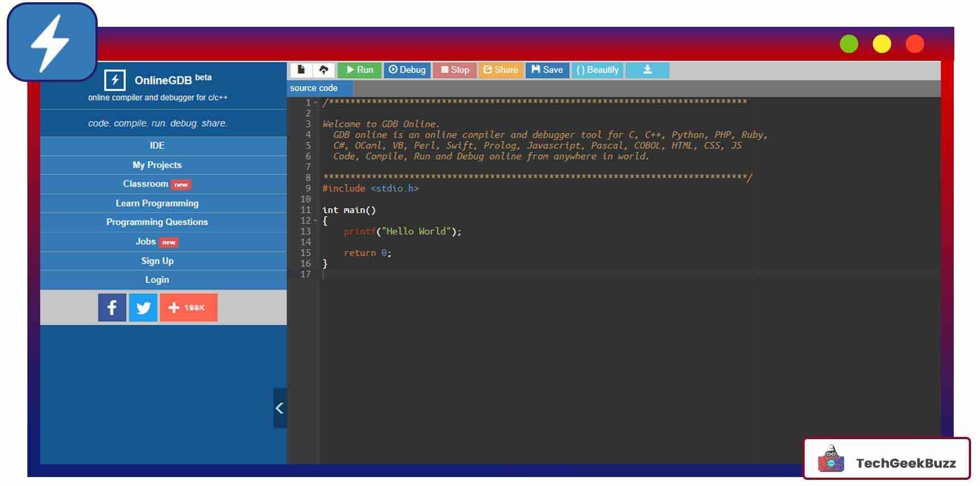Click the Share button in toolbar

pos(500,70)
